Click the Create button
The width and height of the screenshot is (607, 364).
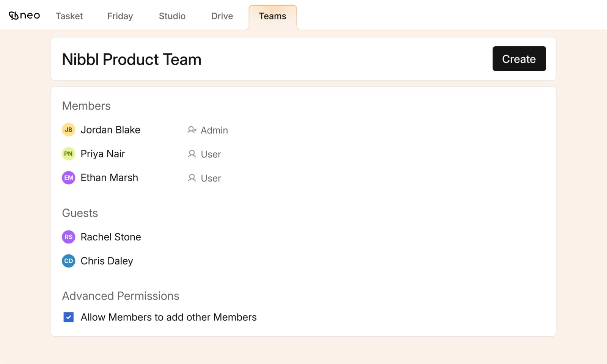click(519, 59)
